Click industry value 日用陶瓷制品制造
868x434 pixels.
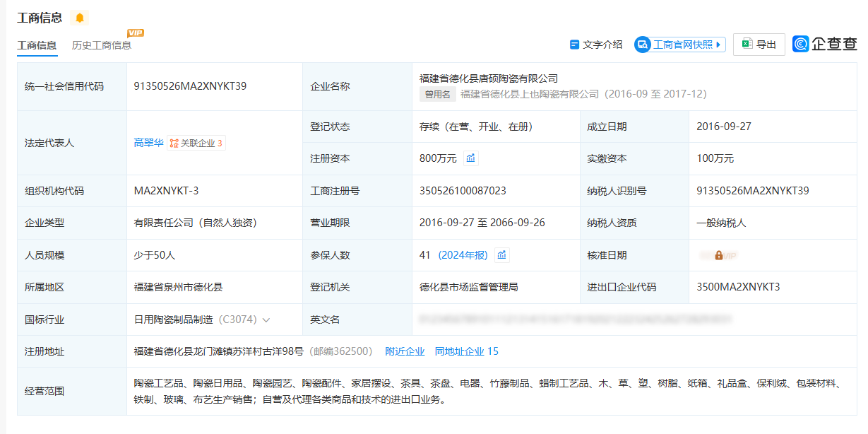tap(174, 319)
